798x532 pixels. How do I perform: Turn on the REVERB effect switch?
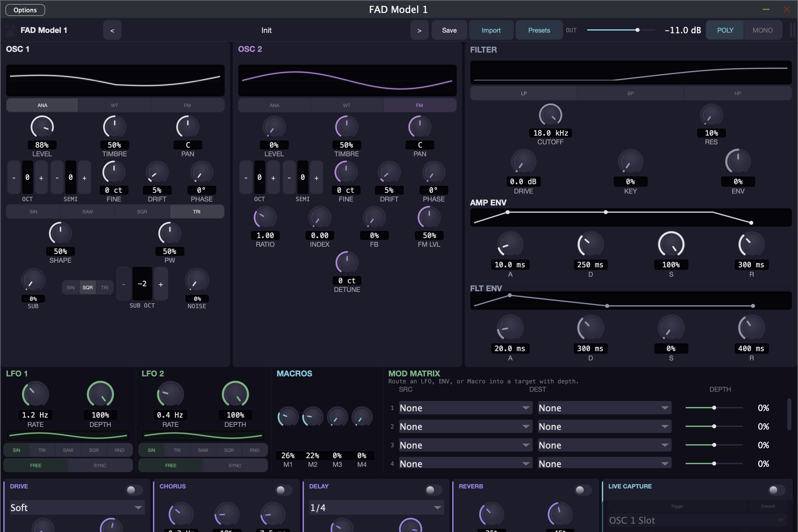[583, 489]
